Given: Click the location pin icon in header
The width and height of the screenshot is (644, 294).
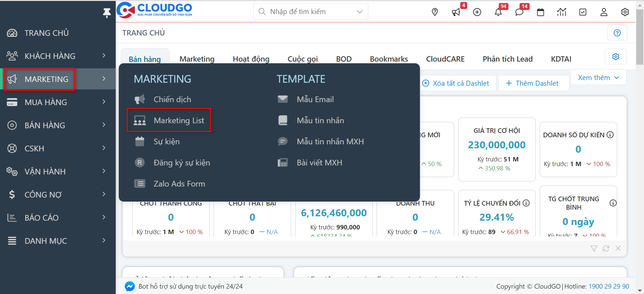Looking at the screenshot, I should tap(435, 12).
